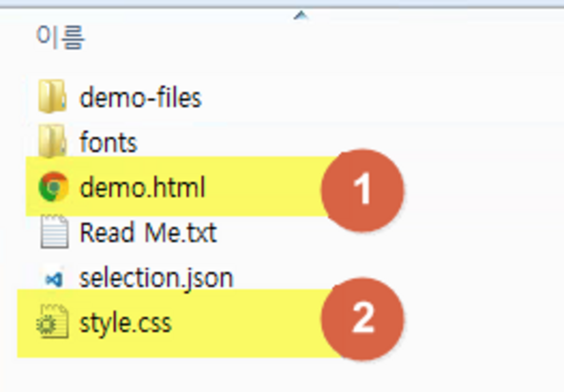This screenshot has width=564, height=392.
Task: Select the style.css file name
Action: click(x=125, y=323)
